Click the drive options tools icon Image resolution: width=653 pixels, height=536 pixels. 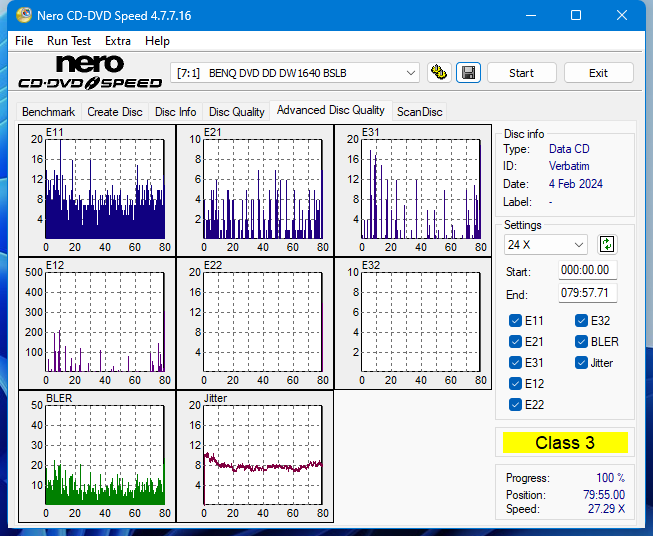tap(439, 73)
